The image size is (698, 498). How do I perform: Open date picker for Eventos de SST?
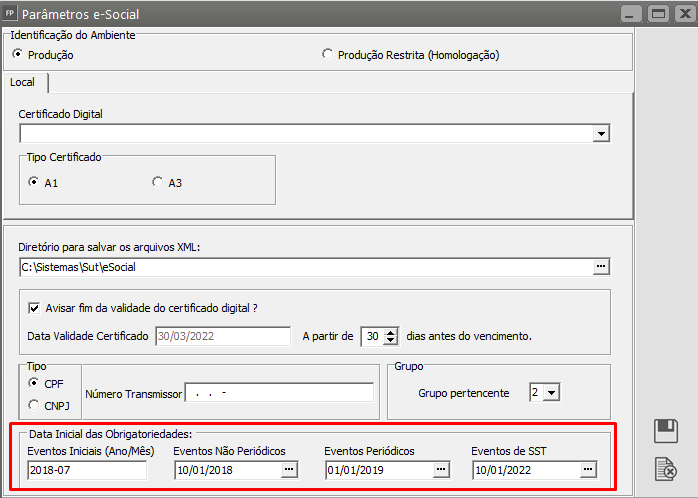pos(588,470)
